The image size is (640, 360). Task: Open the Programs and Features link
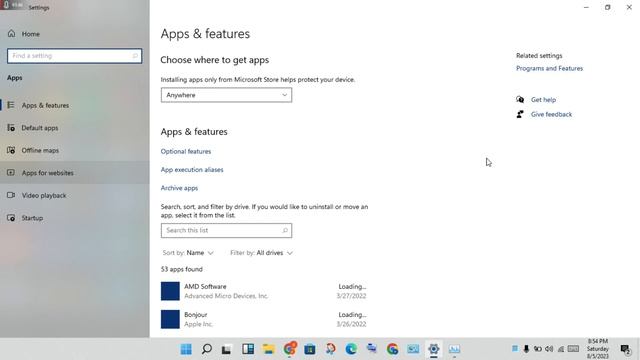point(549,69)
